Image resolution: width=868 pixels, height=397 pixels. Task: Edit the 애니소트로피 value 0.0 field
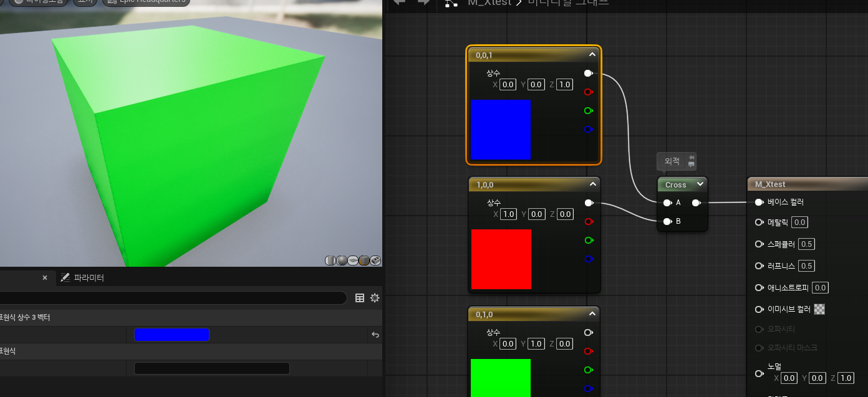(x=820, y=288)
